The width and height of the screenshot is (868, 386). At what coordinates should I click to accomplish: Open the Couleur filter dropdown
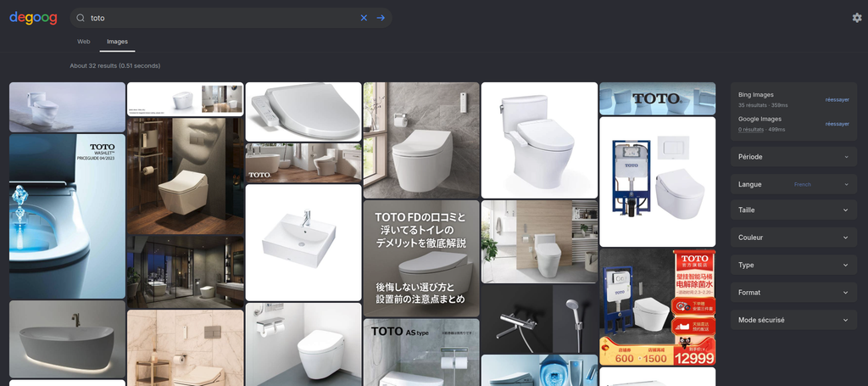click(793, 238)
